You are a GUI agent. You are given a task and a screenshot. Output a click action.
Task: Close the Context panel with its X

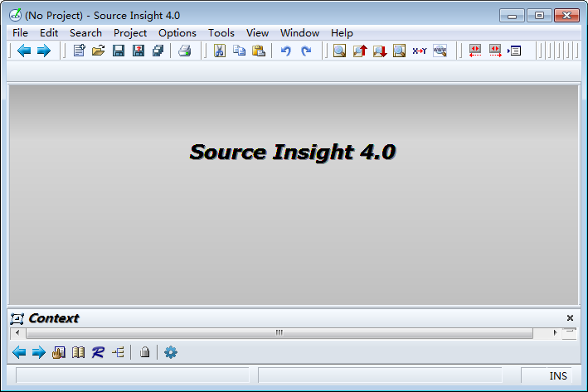click(570, 317)
